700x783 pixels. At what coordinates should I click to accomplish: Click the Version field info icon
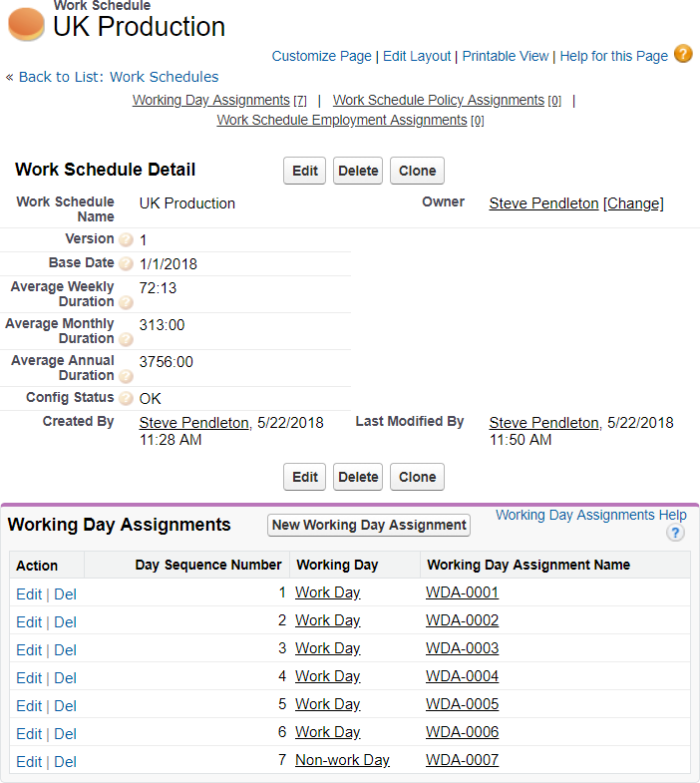click(x=126, y=240)
